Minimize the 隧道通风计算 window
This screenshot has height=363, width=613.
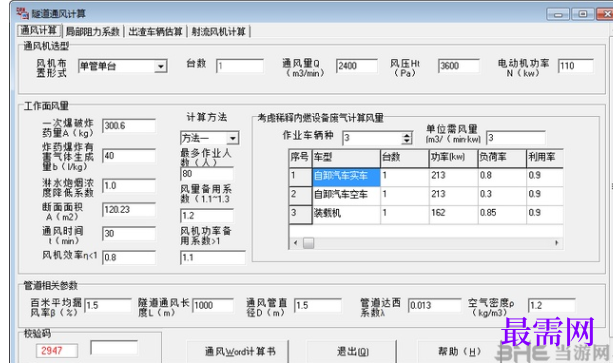coord(558,14)
